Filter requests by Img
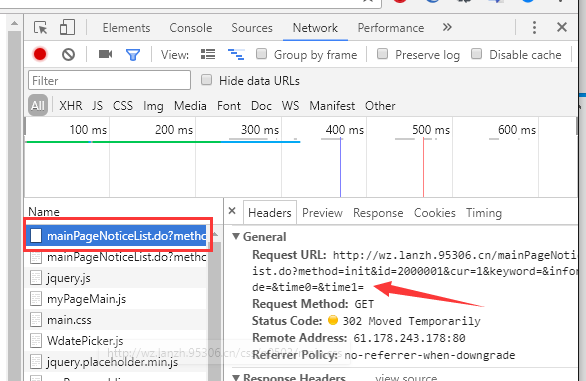The image size is (586, 381). point(153,106)
